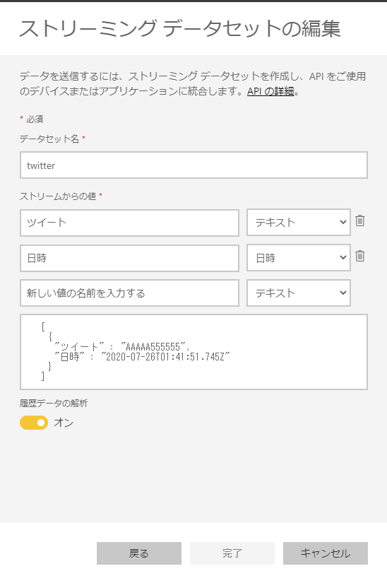Click the ストリームからの値 label
Viewport: 387px width, 588px height.
(58, 196)
